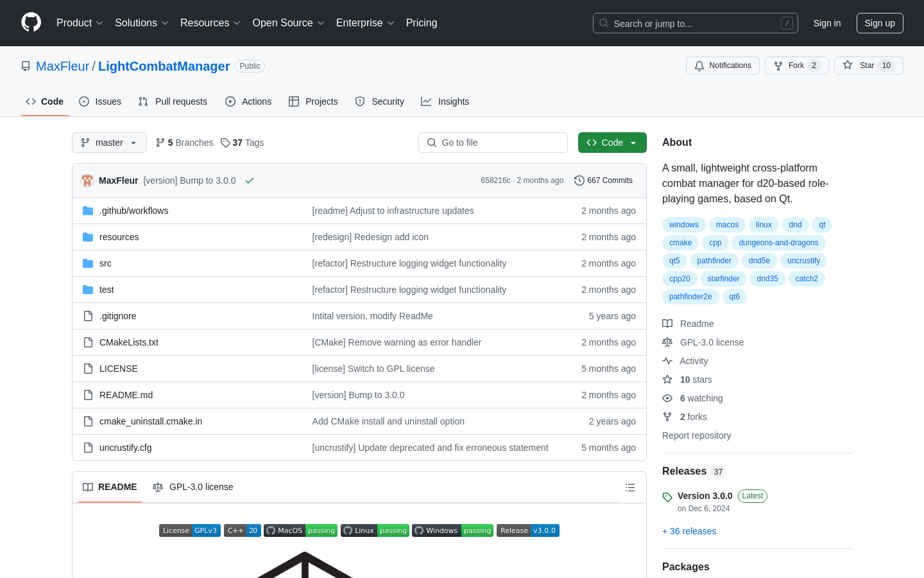Open the MaxFleur owner link
Screen dimensions: 924x578
coord(62,66)
